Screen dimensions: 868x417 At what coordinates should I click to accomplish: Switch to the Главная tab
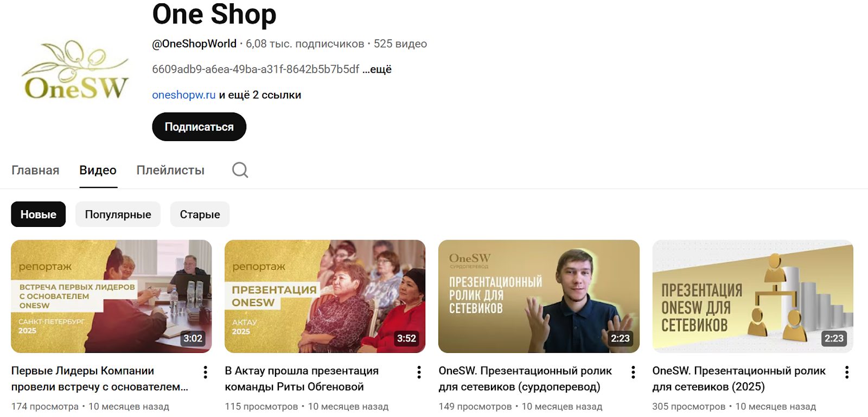[35, 170]
